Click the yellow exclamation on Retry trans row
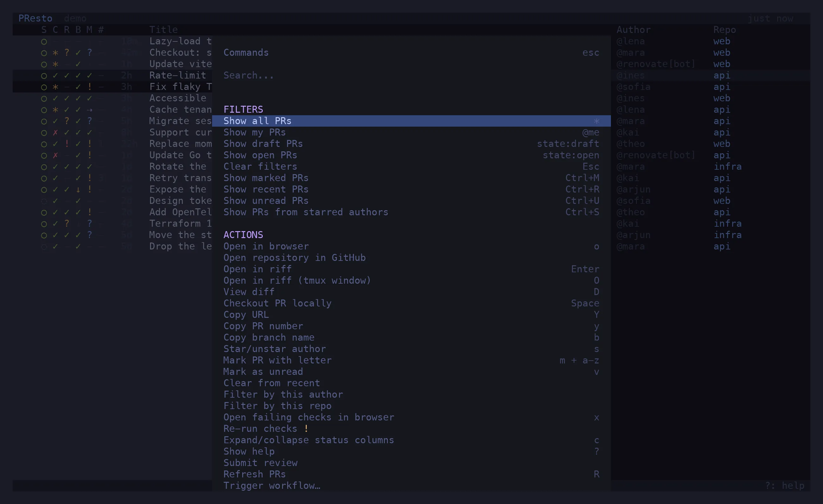Image resolution: width=823 pixels, height=504 pixels. (x=90, y=178)
